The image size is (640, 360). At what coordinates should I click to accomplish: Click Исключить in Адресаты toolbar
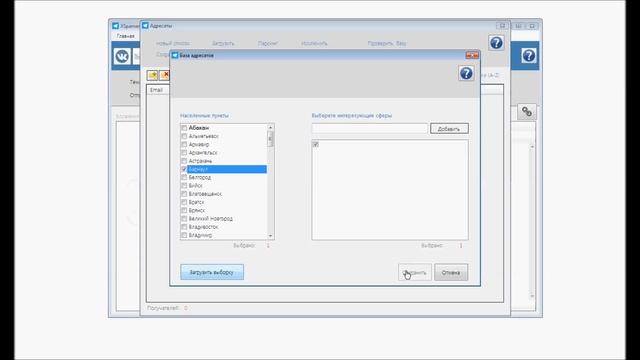pyautogui.click(x=314, y=43)
